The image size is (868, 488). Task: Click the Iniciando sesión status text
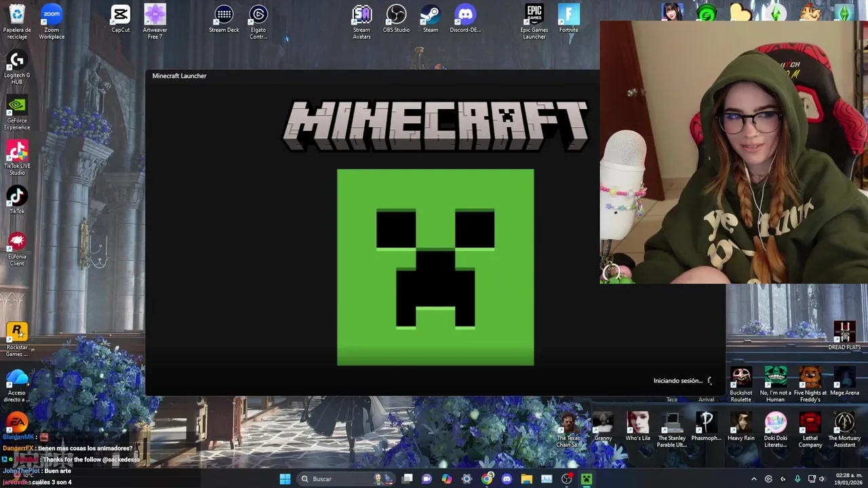coord(678,381)
